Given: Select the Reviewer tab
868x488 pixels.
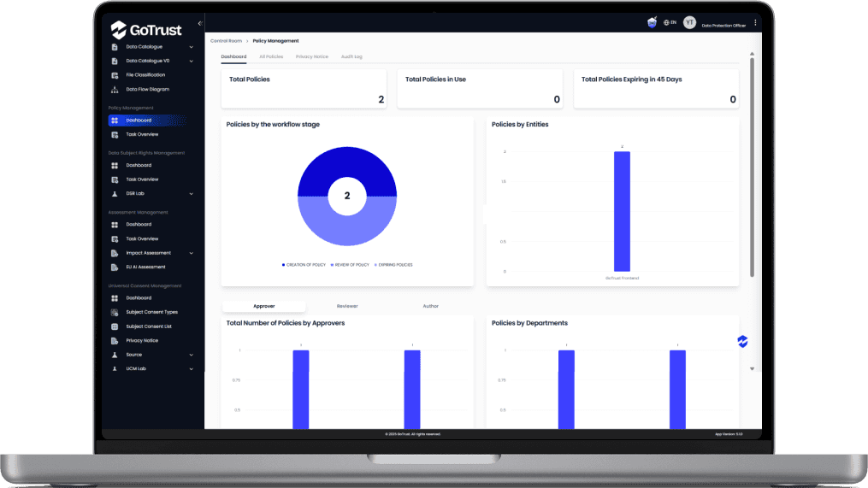Looking at the screenshot, I should click(x=347, y=306).
